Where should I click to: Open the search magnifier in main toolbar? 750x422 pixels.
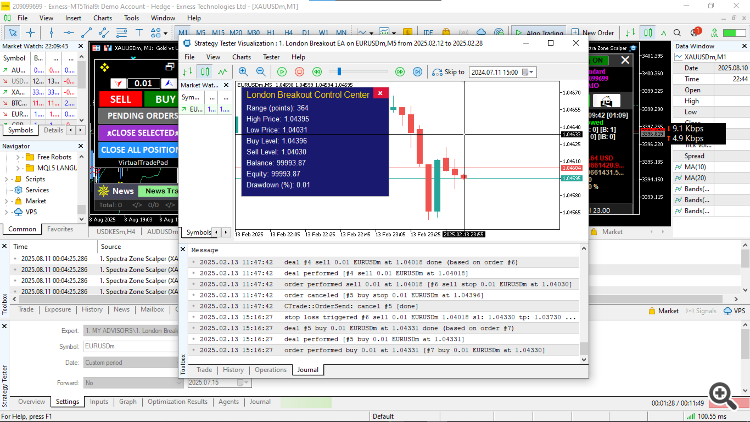677,33
